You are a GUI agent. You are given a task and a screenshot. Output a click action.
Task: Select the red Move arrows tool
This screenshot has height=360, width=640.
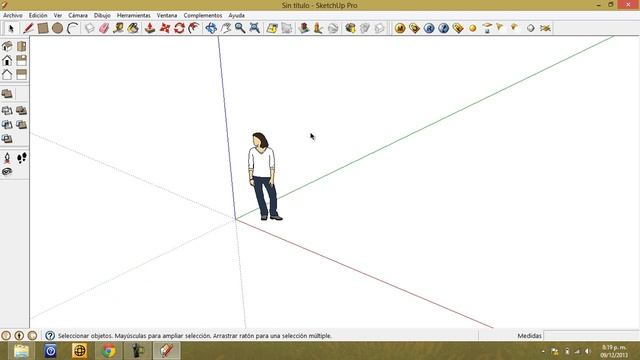coord(165,28)
